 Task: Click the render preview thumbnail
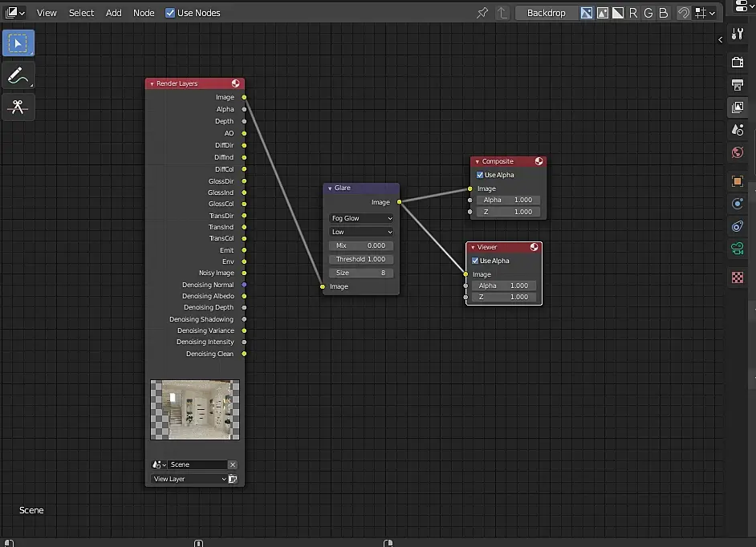point(195,410)
